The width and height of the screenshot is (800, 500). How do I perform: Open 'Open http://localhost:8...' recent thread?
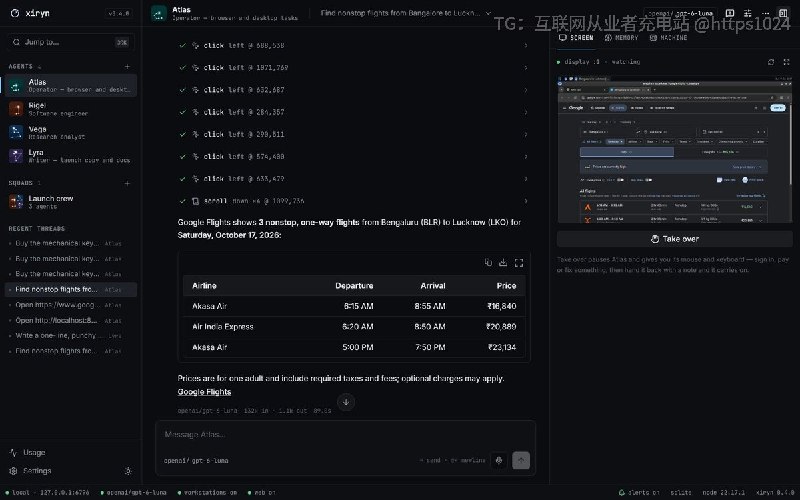pyautogui.click(x=70, y=320)
